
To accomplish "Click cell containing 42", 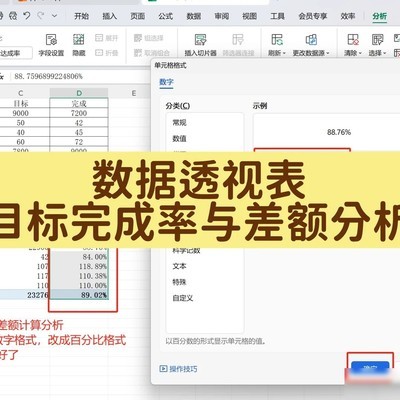I will pos(79,123).
